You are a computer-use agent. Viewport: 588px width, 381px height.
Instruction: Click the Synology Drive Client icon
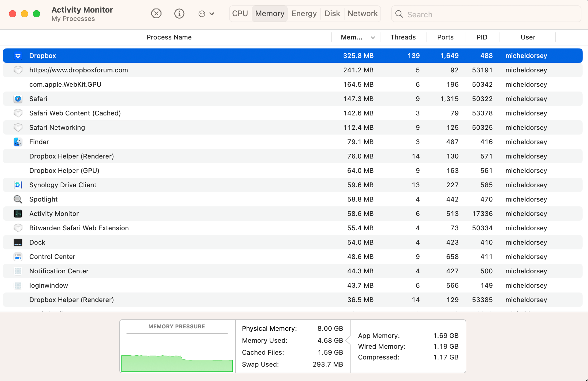[x=18, y=185]
